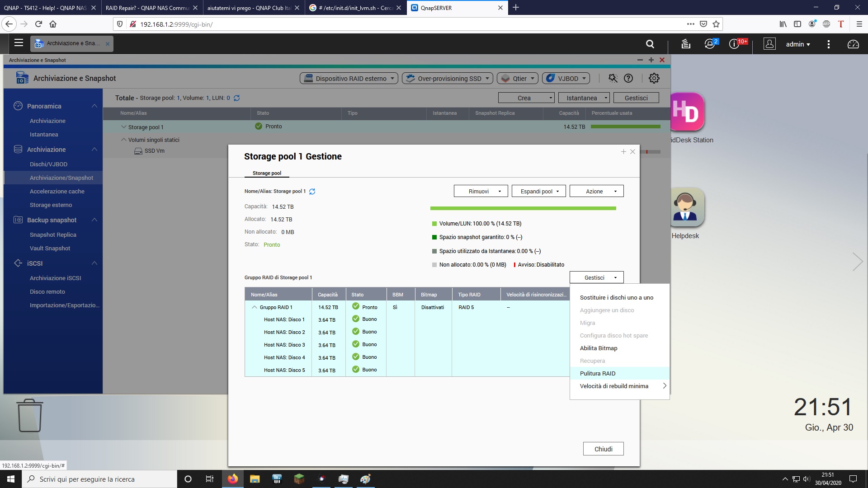Open event notifications with 10+ badge
868x488 pixels.
(x=734, y=44)
